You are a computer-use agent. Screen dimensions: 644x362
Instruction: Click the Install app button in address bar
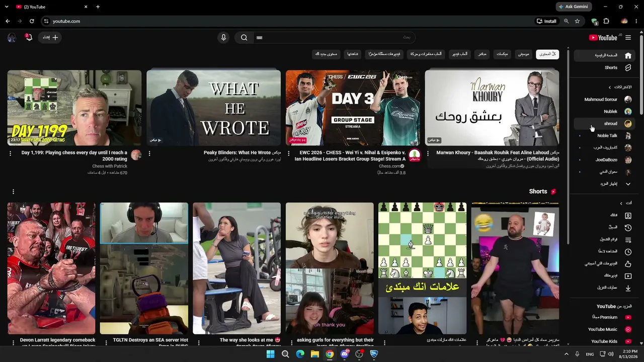(546, 21)
